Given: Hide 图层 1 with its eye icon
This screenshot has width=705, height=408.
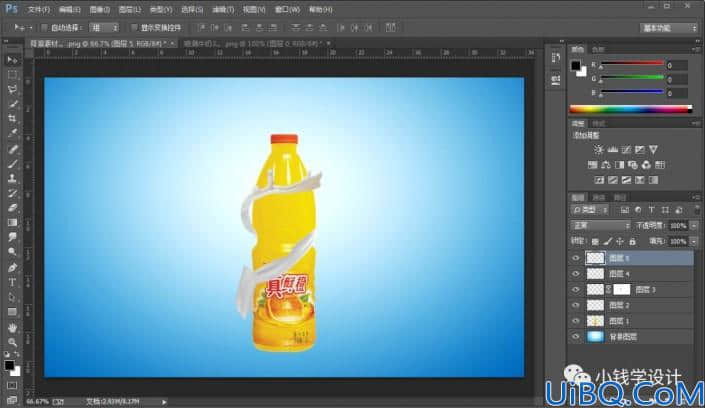Looking at the screenshot, I should click(x=576, y=321).
